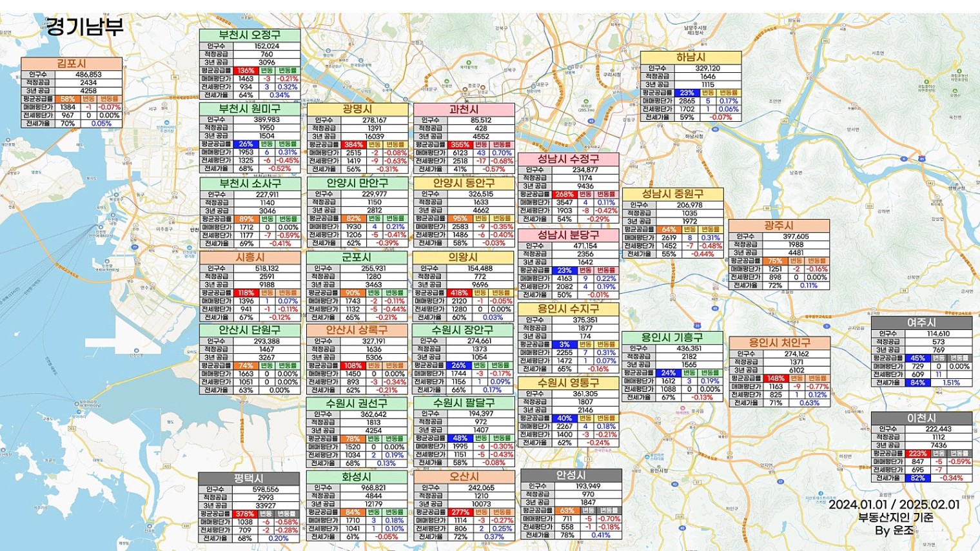The image size is (980, 551).
Task: Click orange 58% cell in 김포시
Action: click(67, 99)
